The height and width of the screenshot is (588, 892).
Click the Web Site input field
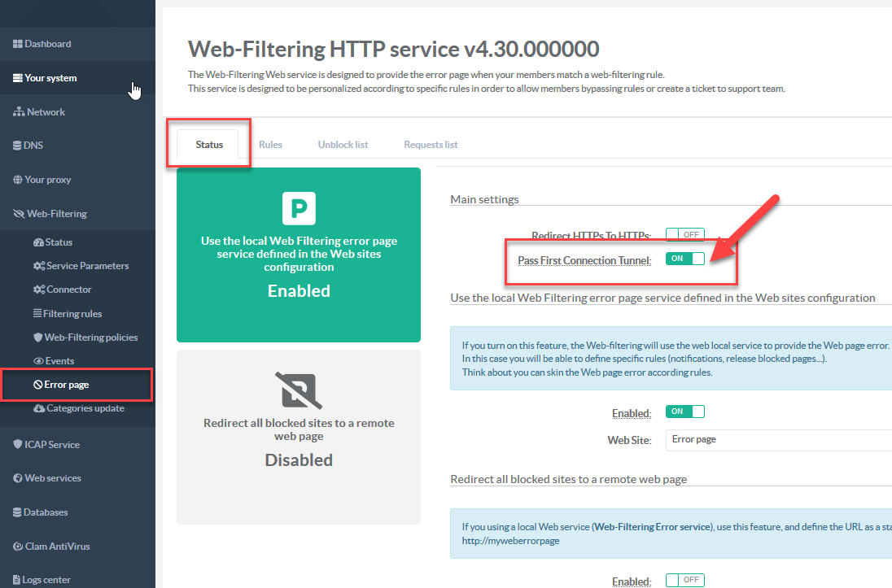[777, 439]
